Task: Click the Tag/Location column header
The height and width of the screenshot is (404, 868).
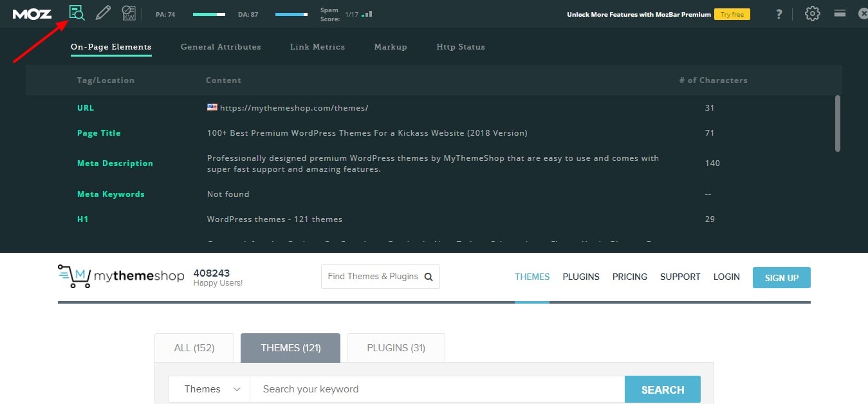Action: pyautogui.click(x=106, y=80)
